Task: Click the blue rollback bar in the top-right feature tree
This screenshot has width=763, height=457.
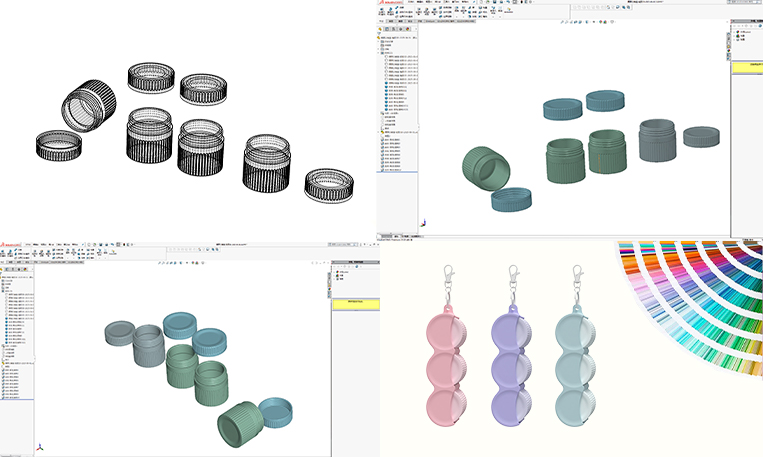Action: [x=397, y=172]
